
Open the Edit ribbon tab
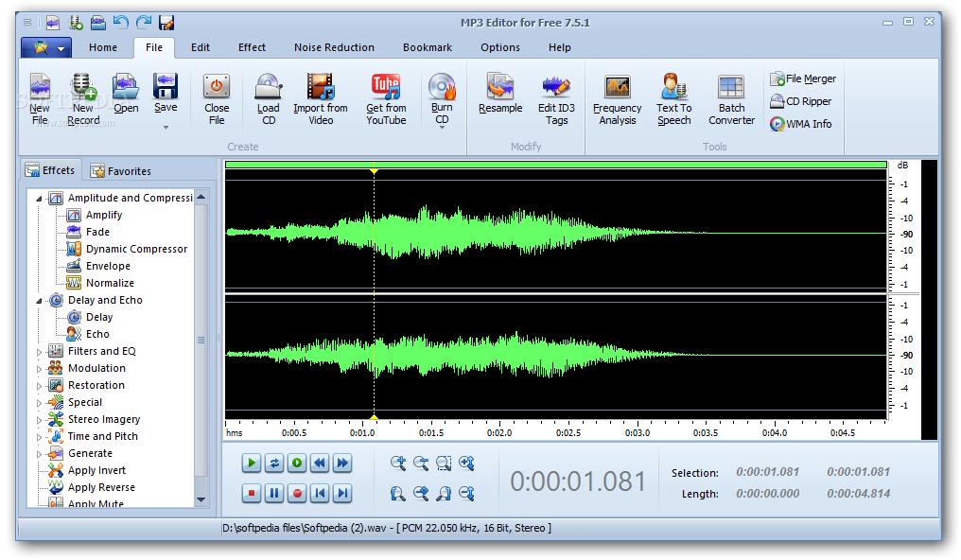[x=201, y=48]
